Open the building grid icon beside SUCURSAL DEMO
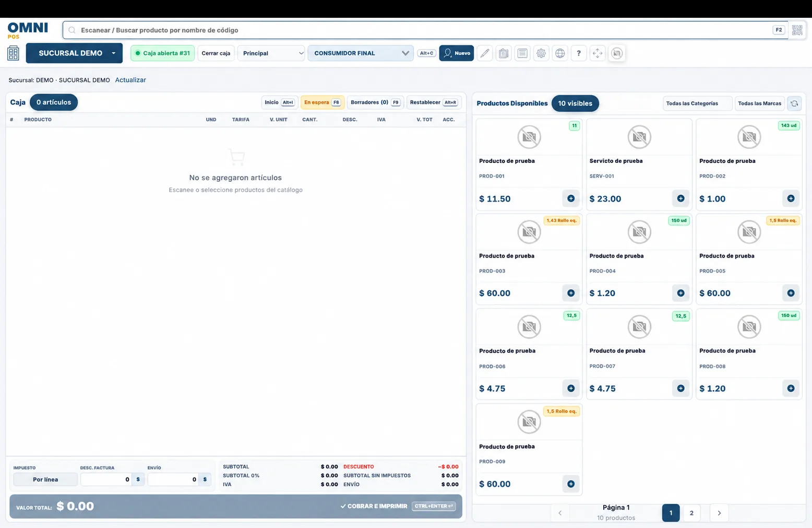Screen dimensions: 812x528 click(x=13, y=53)
